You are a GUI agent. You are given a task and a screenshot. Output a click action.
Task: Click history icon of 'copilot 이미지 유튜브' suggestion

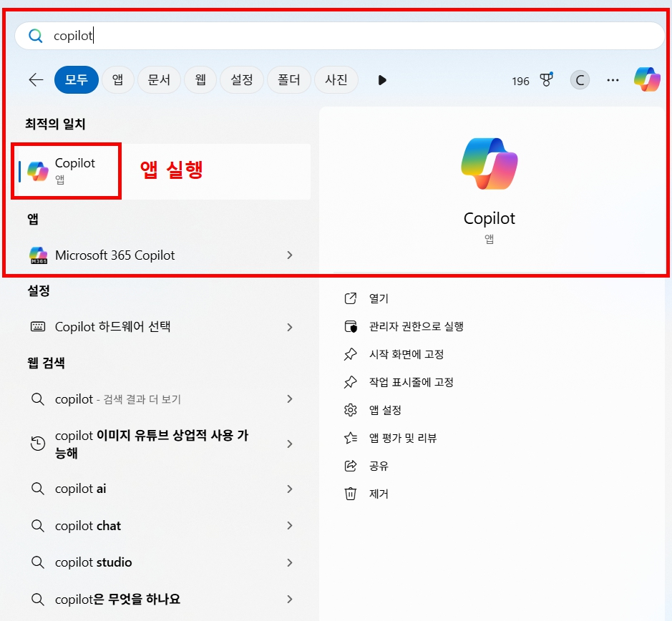click(x=38, y=443)
